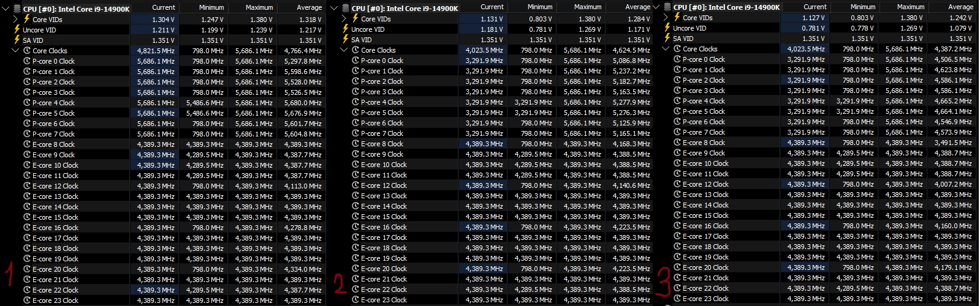The width and height of the screenshot is (980, 306).
Task: Click the 1.127 V Core VIDs value in right panel
Action: coord(814,17)
